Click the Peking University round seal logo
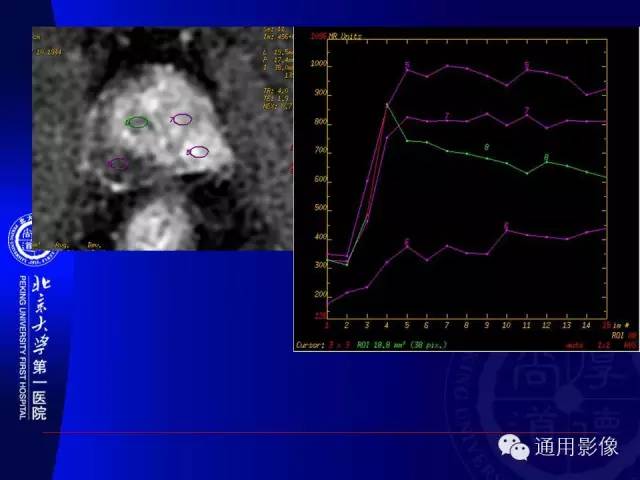640x480 pixels. pyautogui.click(x=31, y=241)
